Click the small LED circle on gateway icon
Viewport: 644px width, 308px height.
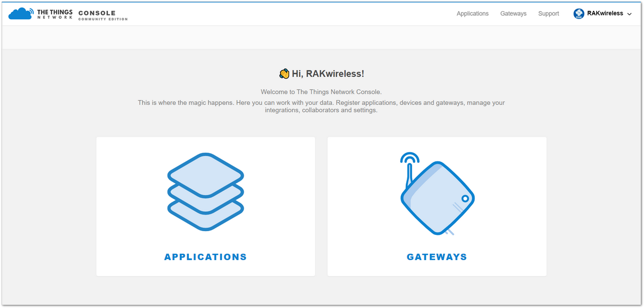click(465, 198)
